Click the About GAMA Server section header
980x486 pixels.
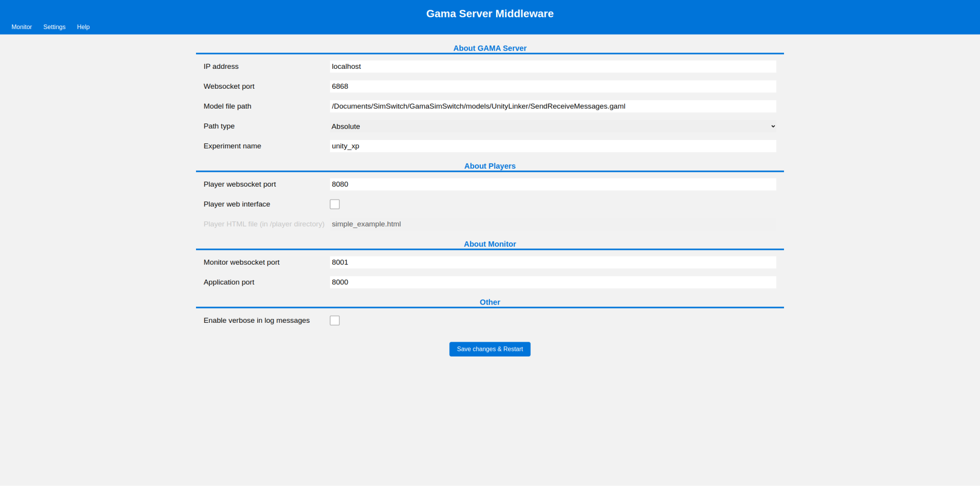[489, 48]
